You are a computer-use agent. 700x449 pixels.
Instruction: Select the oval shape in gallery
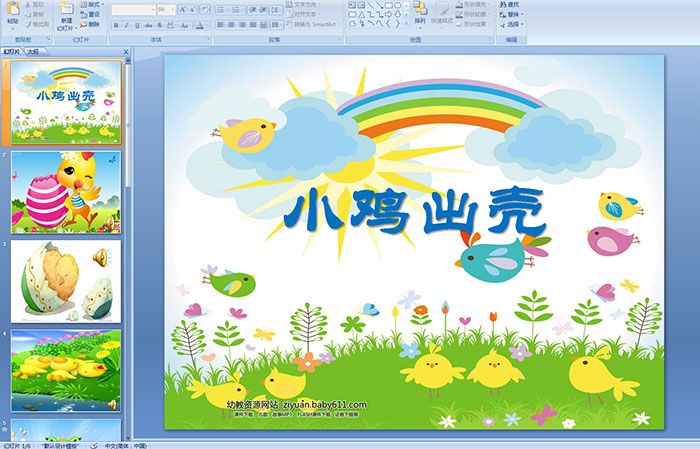coord(397,5)
